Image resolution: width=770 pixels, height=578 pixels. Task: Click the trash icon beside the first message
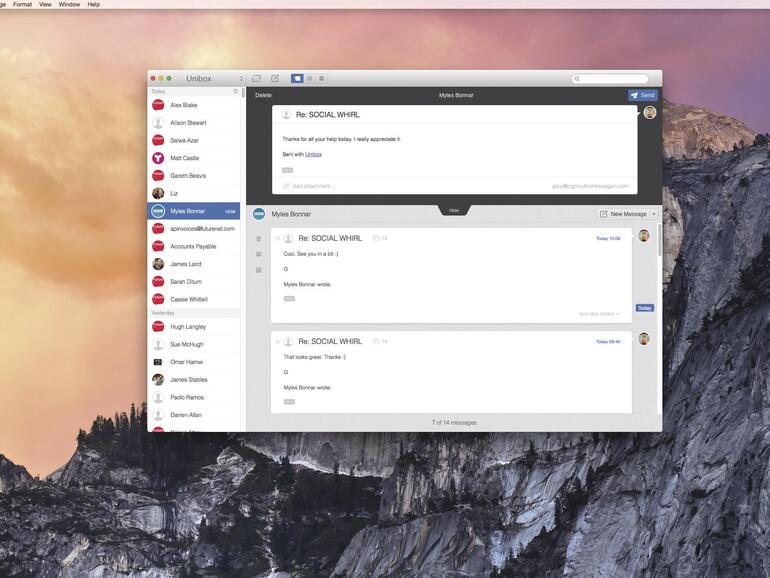pos(259,239)
